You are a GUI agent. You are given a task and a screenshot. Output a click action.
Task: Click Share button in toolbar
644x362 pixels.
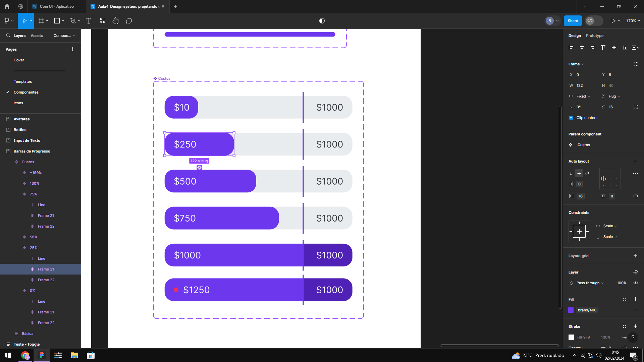(573, 21)
